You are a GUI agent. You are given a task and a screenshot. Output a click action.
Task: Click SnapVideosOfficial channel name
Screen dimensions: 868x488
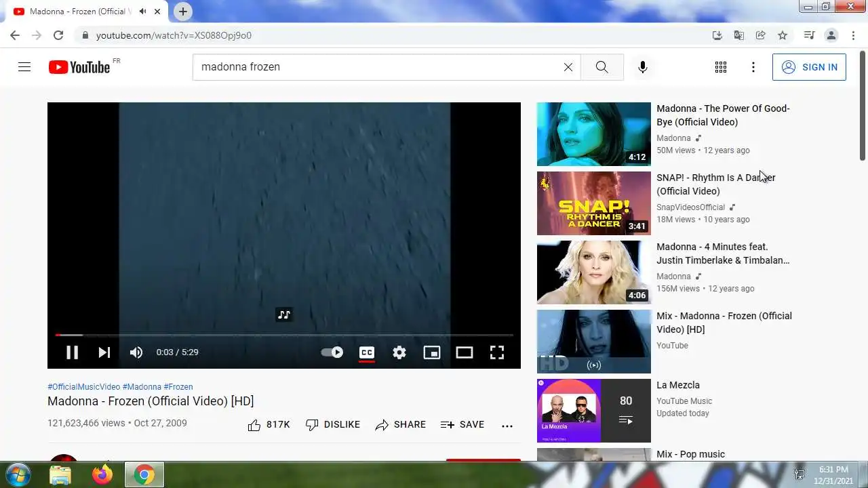(690, 207)
